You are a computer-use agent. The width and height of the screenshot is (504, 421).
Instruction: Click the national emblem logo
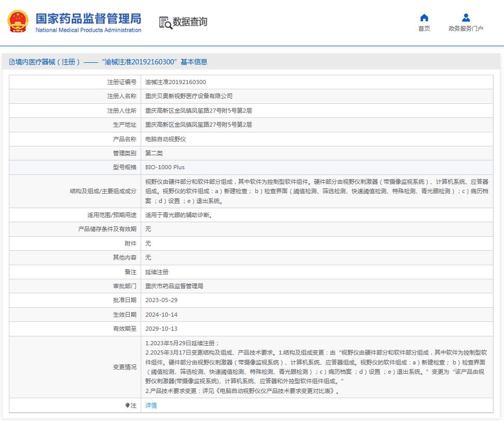pos(18,21)
